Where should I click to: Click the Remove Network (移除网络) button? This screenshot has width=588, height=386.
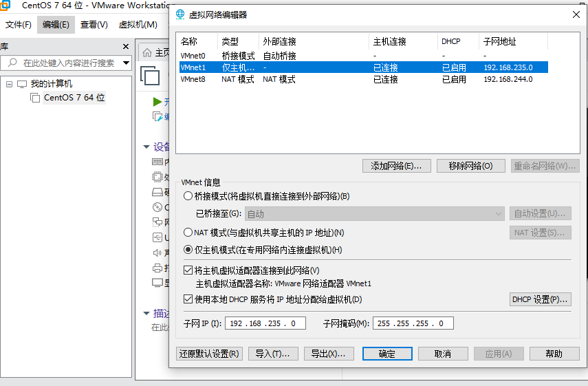coord(470,166)
